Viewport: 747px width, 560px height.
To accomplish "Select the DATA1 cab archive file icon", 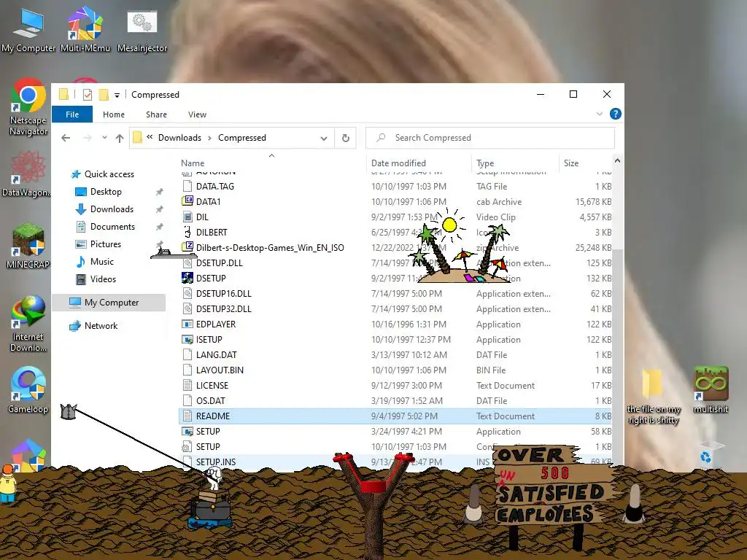I will click(x=187, y=201).
